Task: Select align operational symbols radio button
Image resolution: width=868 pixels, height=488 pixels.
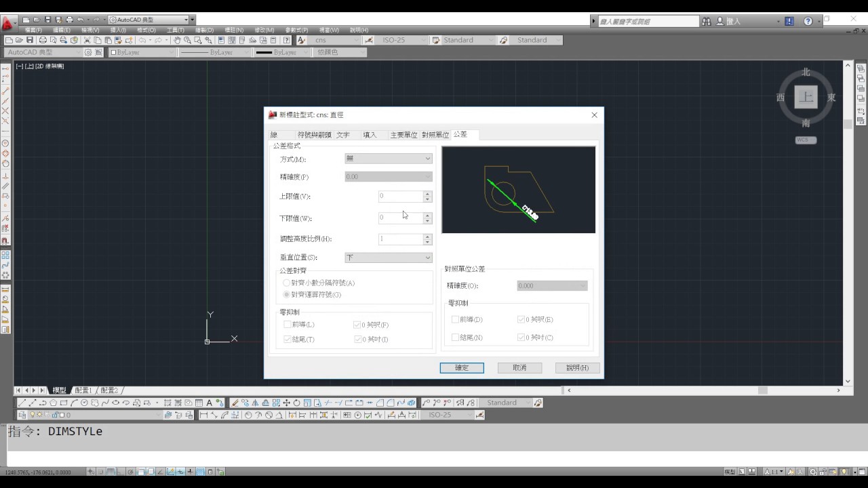Action: [x=286, y=294]
